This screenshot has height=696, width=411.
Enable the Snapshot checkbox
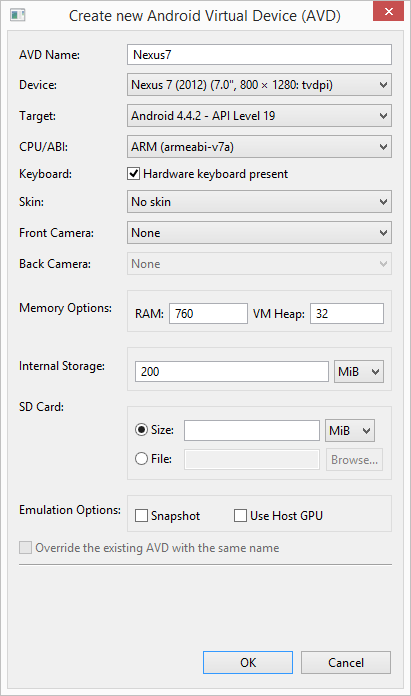tap(141, 516)
